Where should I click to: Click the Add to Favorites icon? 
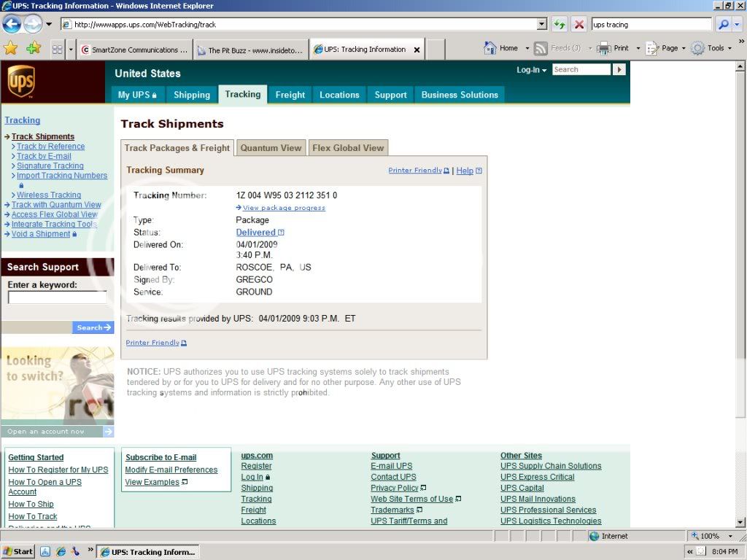coord(34,48)
